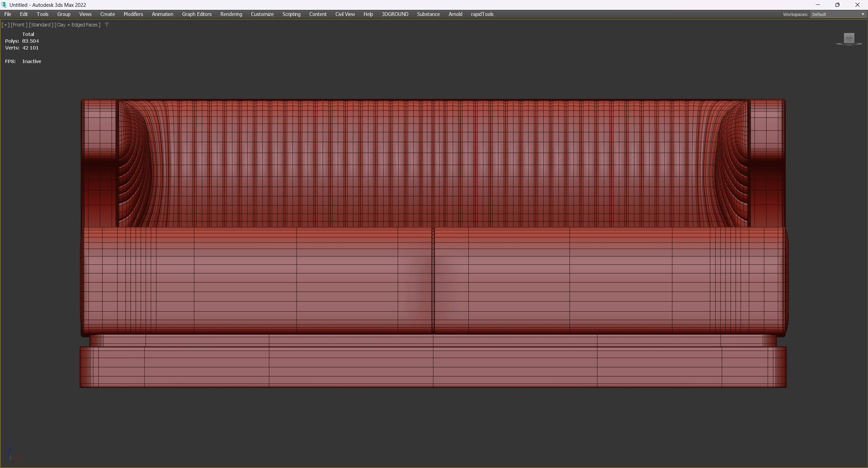Screen dimensions: 868x468
Task: Open the Modifiers menu
Action: (x=133, y=14)
